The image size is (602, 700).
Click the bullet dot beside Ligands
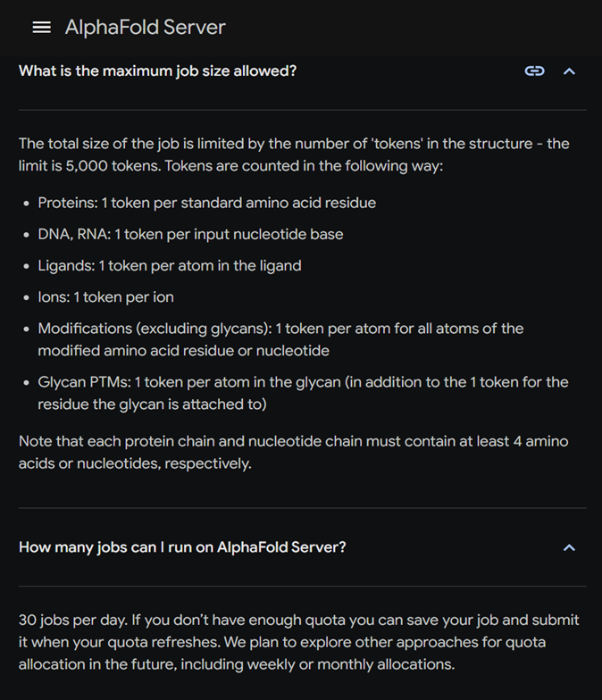tap(25, 266)
